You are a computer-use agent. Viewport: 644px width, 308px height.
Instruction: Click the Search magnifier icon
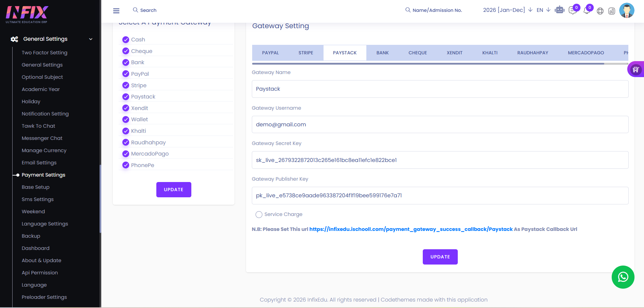(135, 10)
